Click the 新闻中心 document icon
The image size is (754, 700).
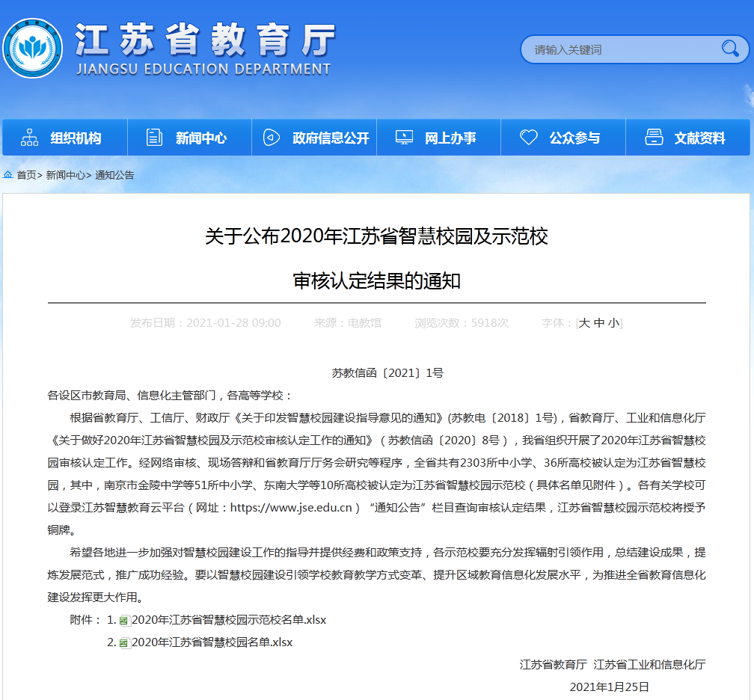tap(155, 138)
